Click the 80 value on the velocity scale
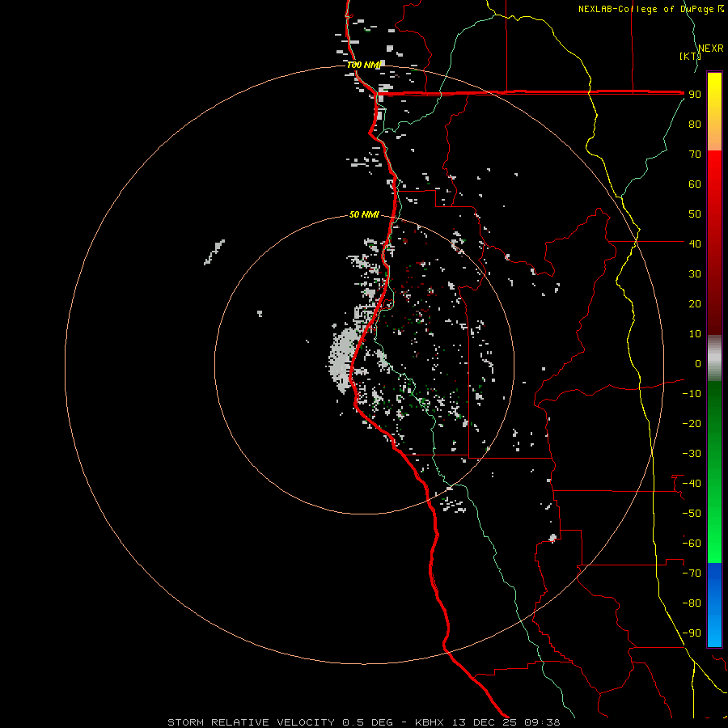728x728 pixels. click(695, 124)
